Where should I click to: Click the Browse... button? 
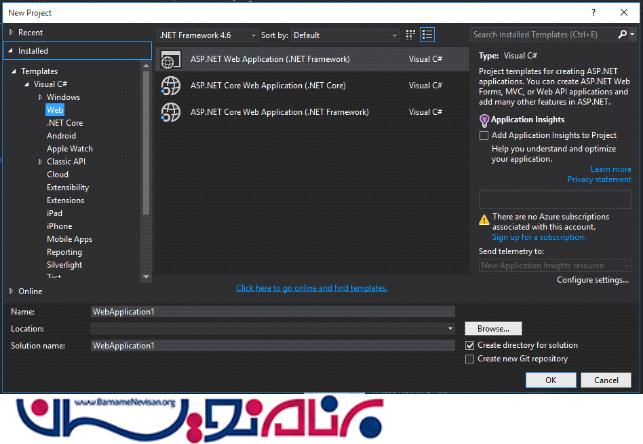(493, 328)
